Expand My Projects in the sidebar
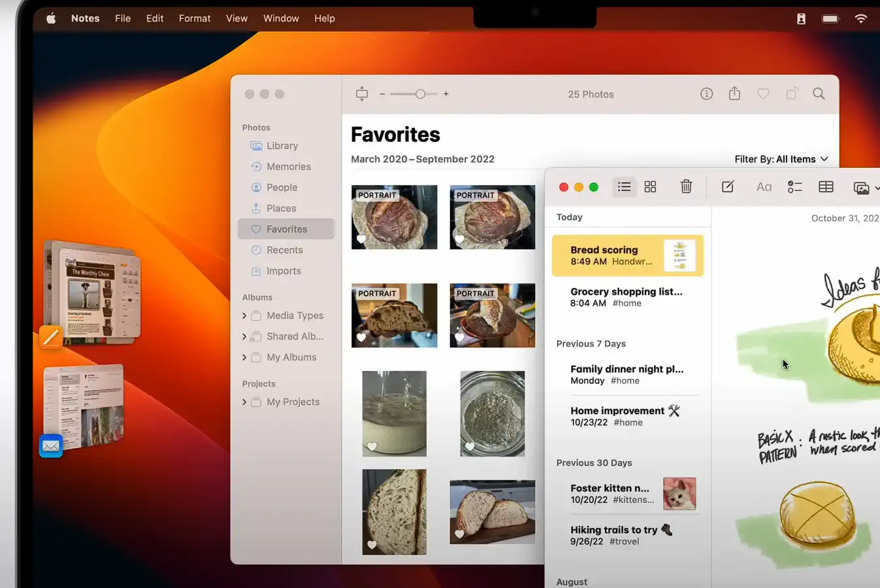The image size is (880, 588). click(244, 402)
